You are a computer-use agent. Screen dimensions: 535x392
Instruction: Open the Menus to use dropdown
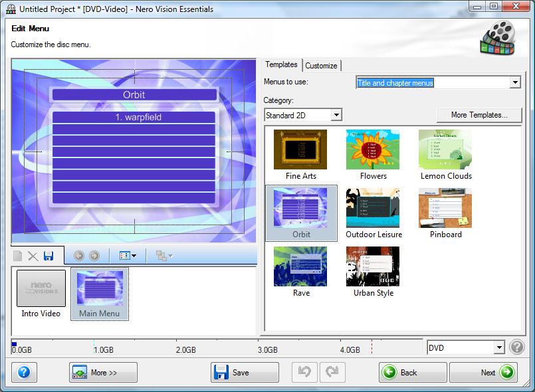[515, 82]
